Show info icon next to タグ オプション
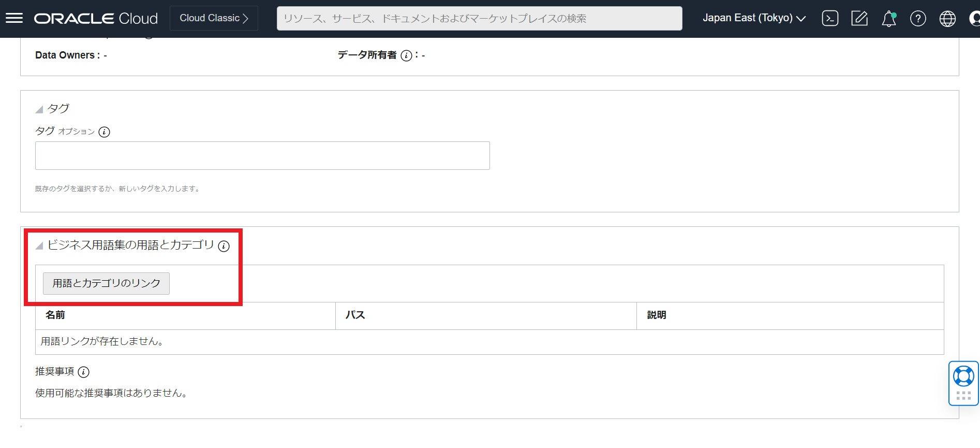 coord(104,132)
